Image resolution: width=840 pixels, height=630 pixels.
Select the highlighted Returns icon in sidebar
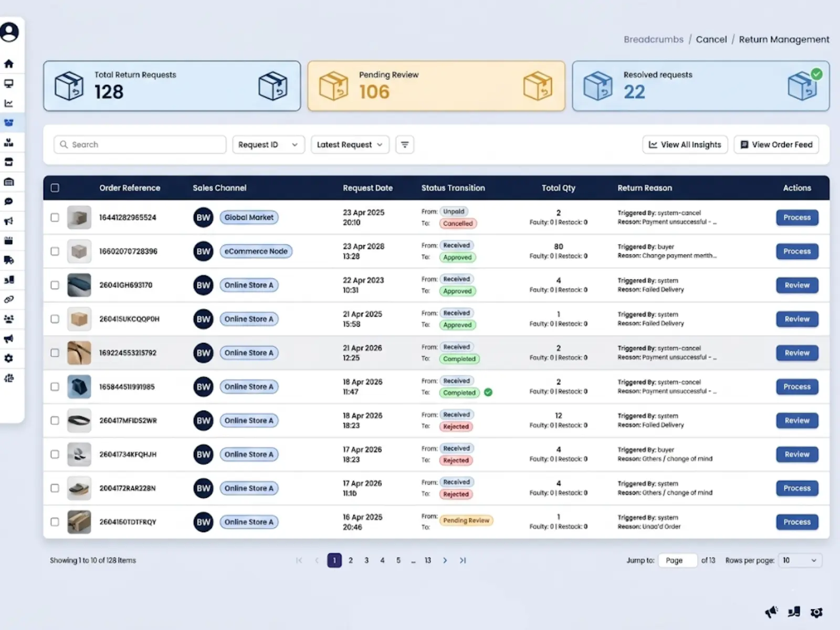(8, 122)
